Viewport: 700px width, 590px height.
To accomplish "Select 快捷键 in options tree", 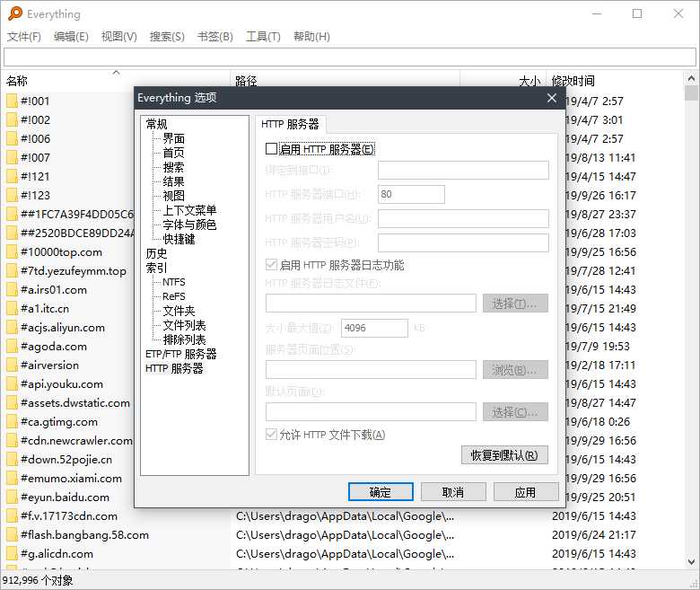I will pos(179,239).
